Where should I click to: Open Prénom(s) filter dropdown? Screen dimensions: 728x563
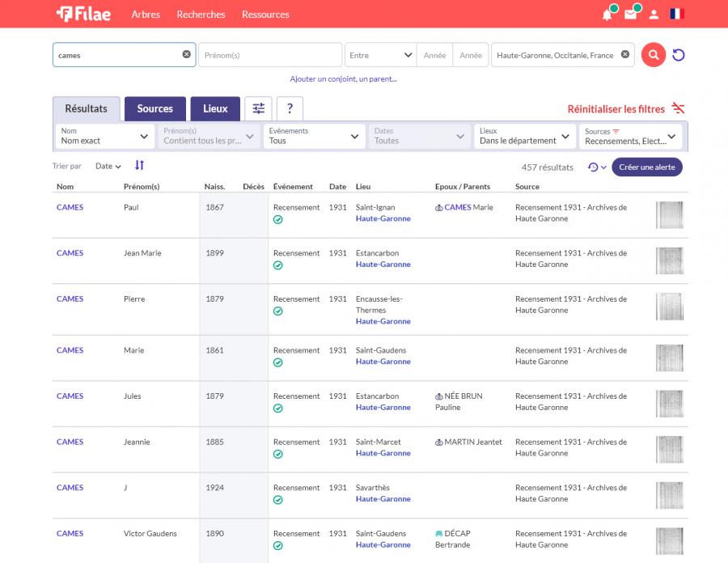click(209, 136)
